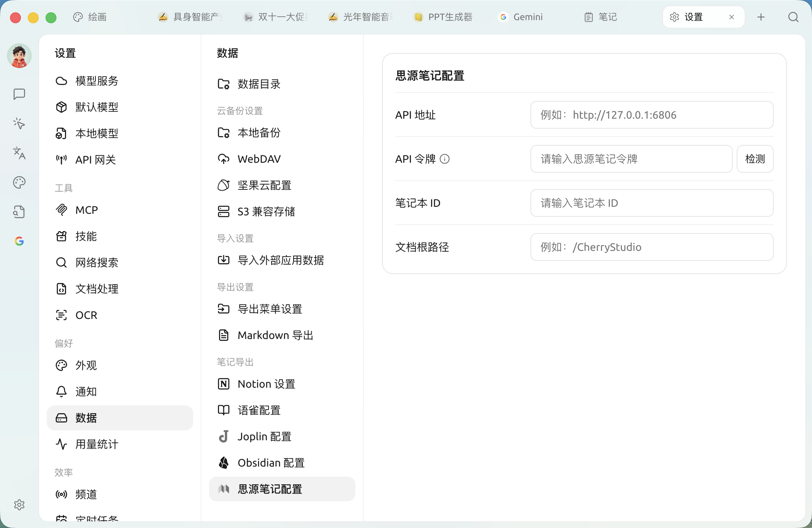Add a new tab with plus icon

[x=761, y=17]
